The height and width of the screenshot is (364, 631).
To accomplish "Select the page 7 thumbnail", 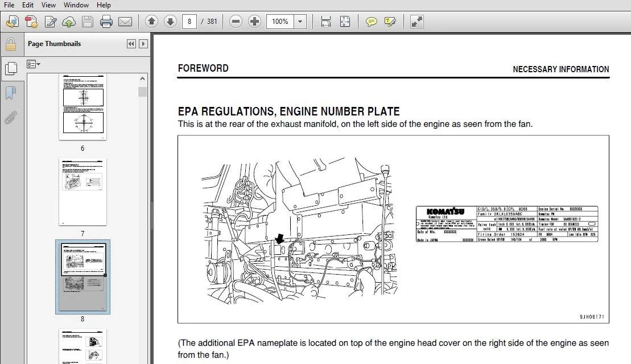I will [x=83, y=192].
